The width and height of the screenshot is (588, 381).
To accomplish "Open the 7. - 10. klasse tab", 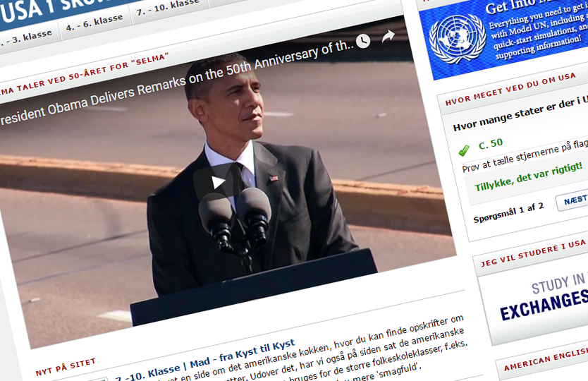I will coord(168,8).
